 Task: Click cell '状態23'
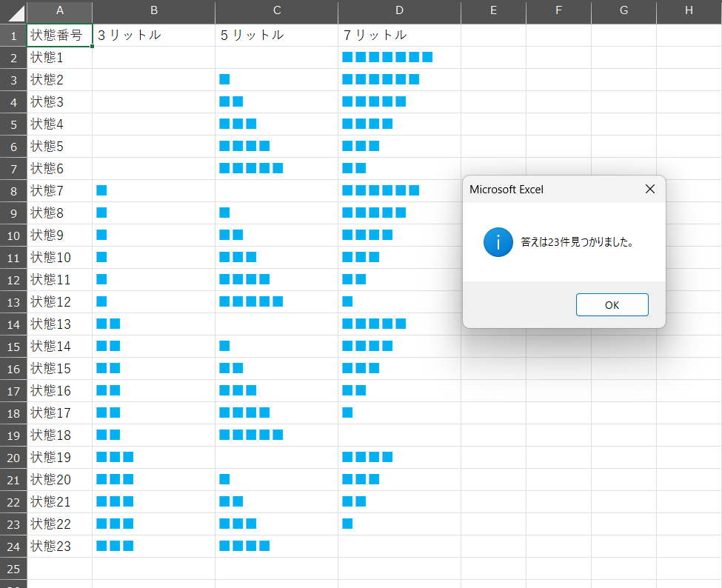point(59,547)
